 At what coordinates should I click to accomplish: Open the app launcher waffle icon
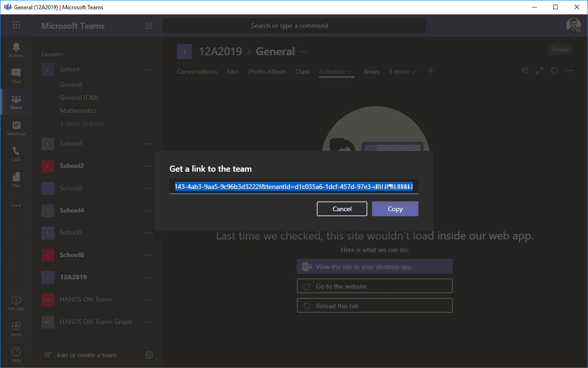tap(16, 26)
